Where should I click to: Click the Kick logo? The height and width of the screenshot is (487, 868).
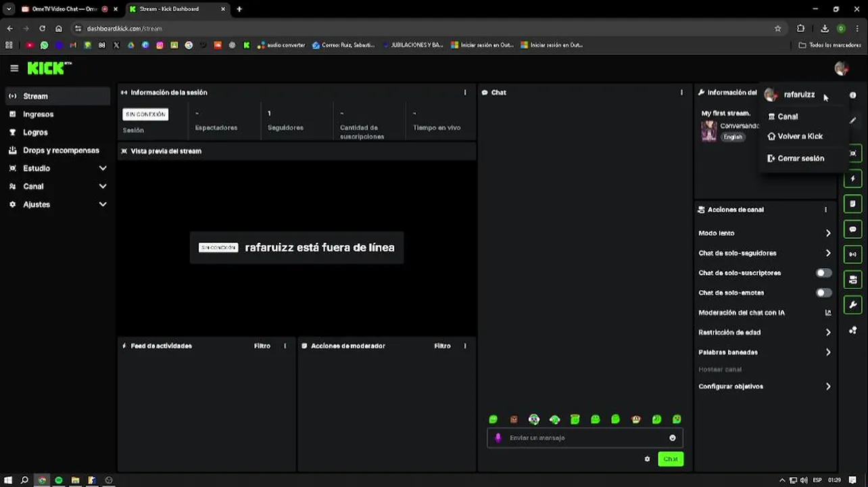click(49, 68)
